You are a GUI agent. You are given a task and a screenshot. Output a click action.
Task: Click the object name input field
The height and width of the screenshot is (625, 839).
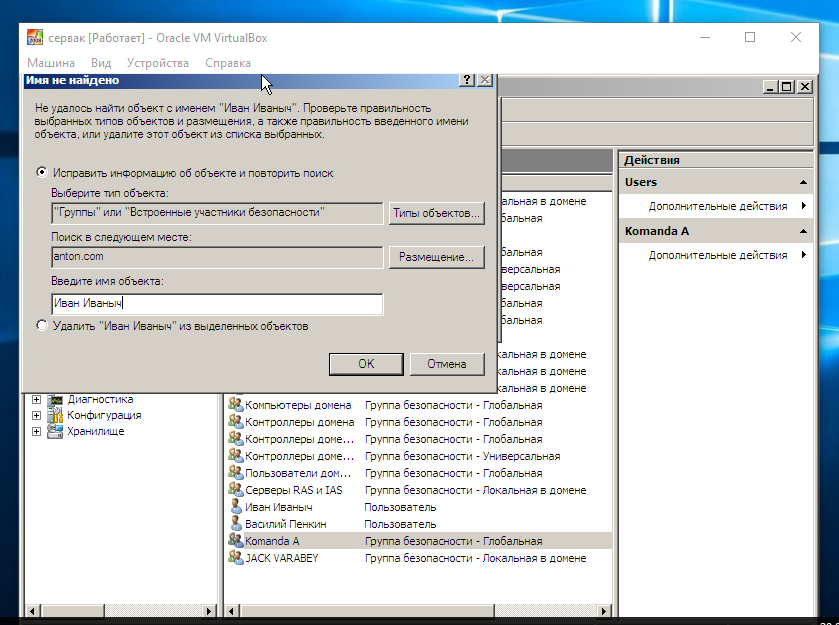pos(217,304)
